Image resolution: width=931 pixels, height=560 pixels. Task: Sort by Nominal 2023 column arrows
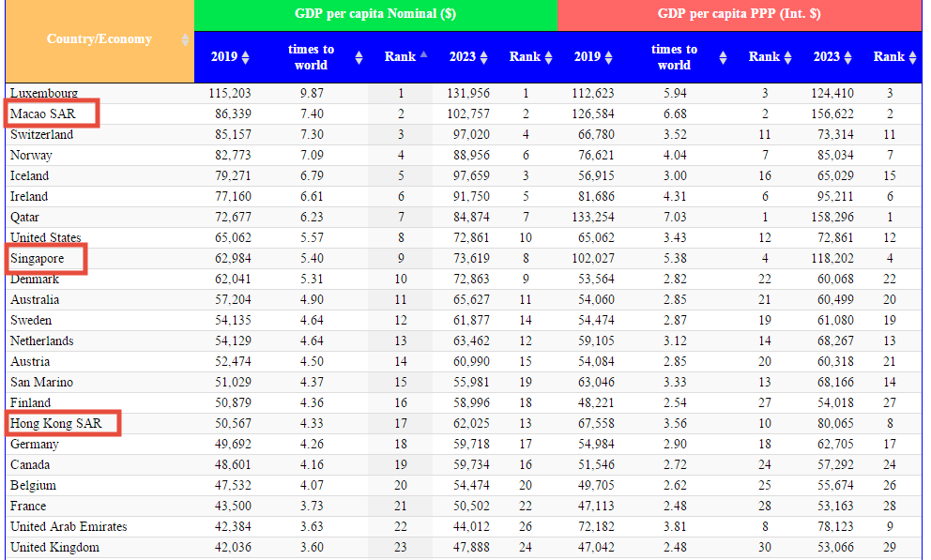tap(483, 57)
